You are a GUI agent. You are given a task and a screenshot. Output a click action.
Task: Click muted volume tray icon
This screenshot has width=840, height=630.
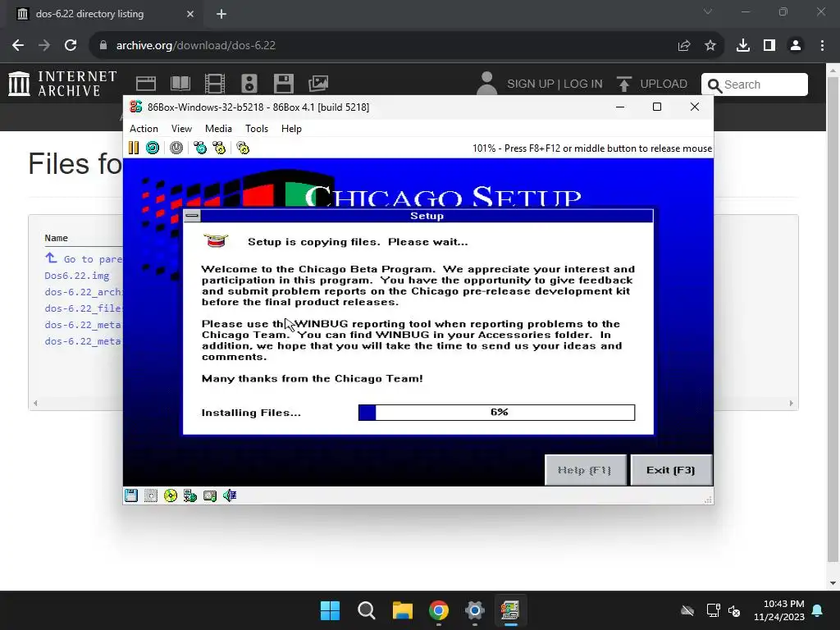(734, 610)
